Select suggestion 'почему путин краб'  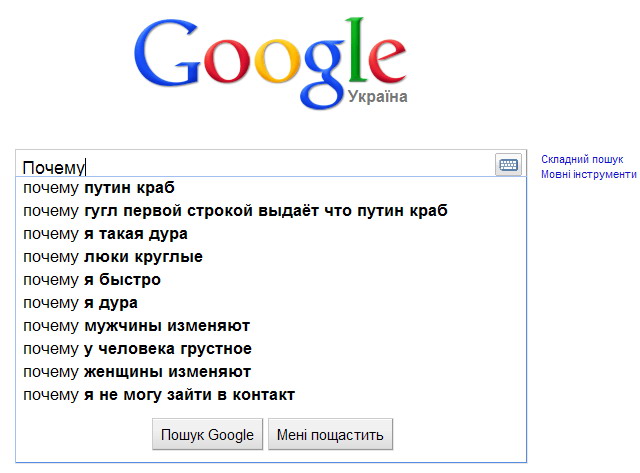coord(100,188)
